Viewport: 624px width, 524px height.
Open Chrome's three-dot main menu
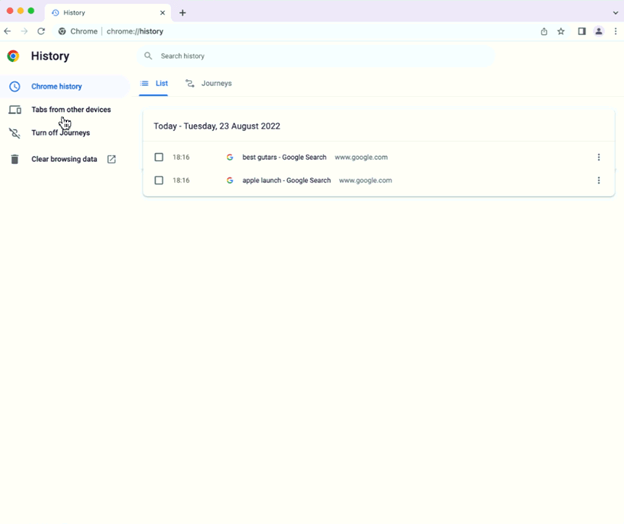pyautogui.click(x=615, y=31)
